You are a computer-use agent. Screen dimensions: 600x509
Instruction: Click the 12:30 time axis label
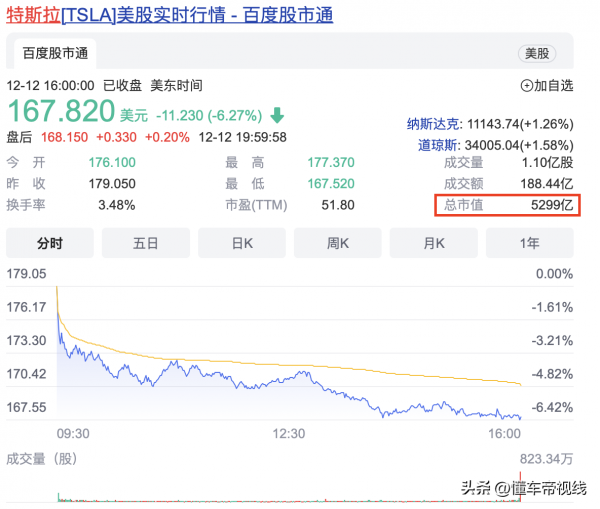[x=289, y=434]
